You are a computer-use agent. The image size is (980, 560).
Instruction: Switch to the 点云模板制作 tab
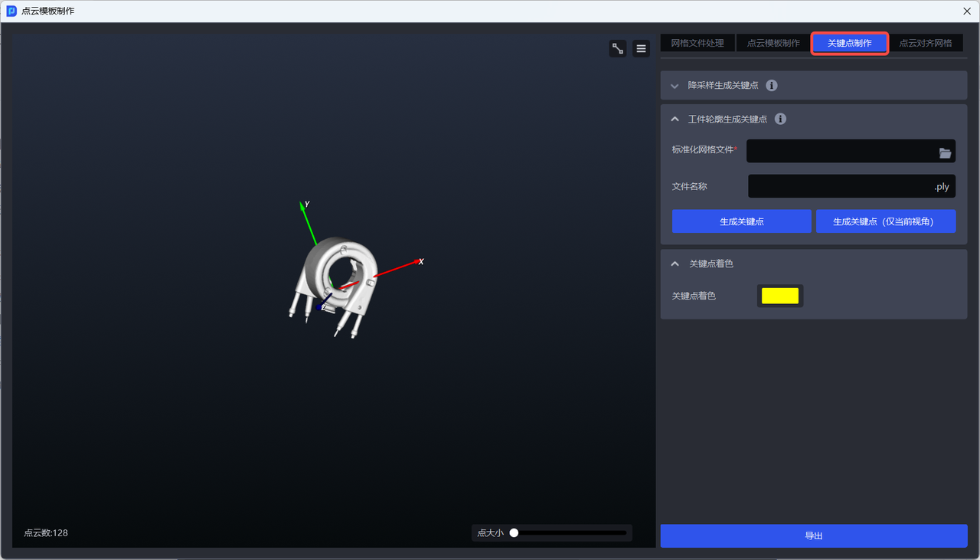click(773, 44)
